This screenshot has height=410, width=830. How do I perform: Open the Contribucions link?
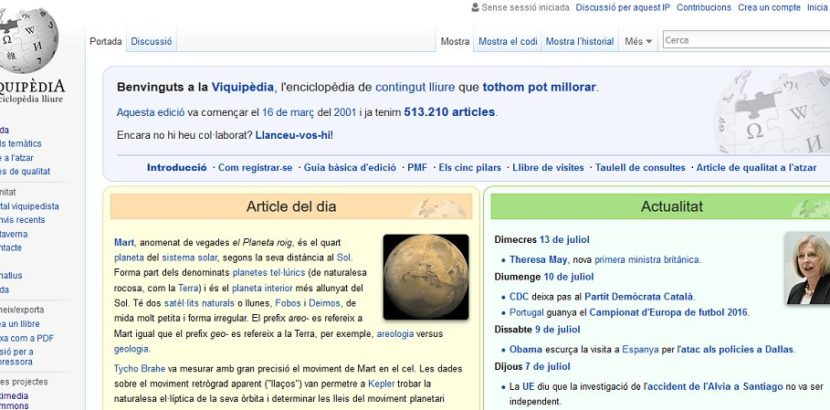pyautogui.click(x=703, y=7)
